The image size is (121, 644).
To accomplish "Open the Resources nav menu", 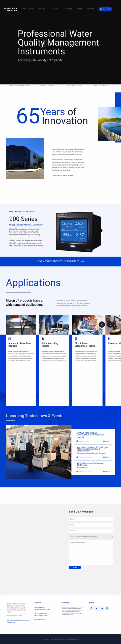I will click(x=68, y=9).
